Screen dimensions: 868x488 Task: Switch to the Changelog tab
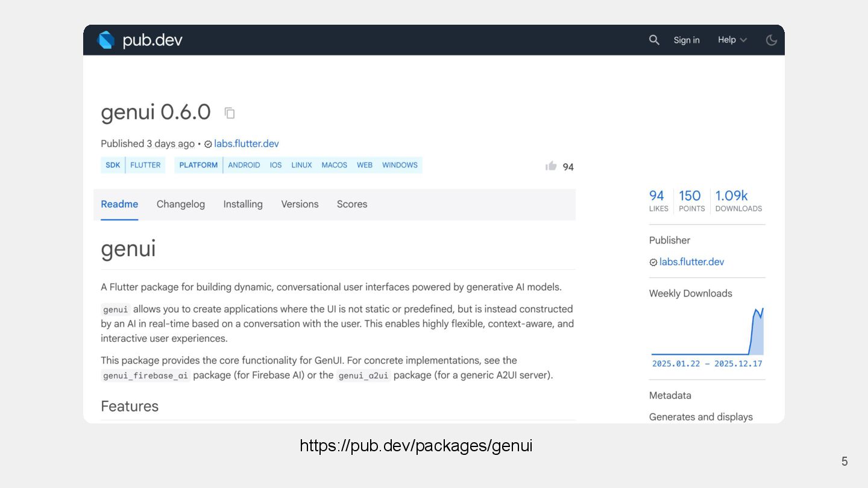click(x=181, y=204)
